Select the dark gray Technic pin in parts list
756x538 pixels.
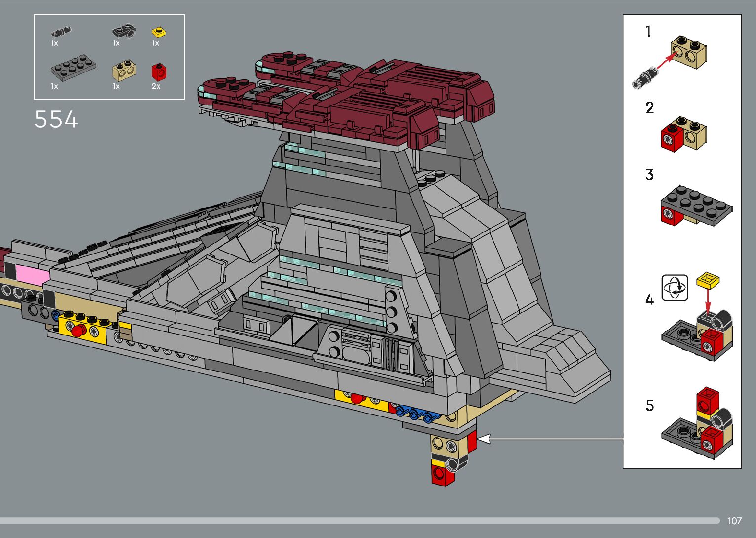61,33
